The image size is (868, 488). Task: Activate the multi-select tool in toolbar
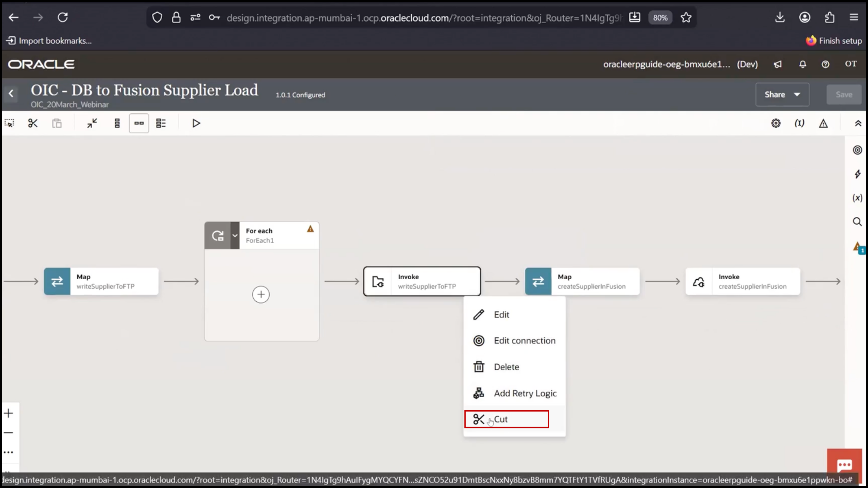pos(9,123)
